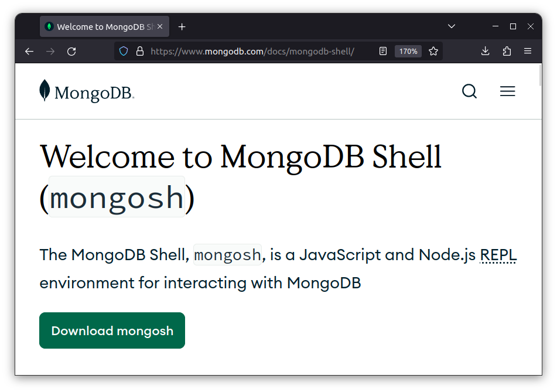Open the Firefox application menu
Image resolution: width=557 pixels, height=392 pixels.
click(x=528, y=52)
